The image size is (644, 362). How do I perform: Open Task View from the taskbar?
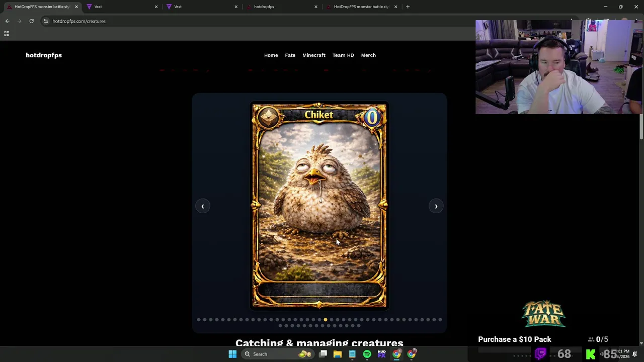(x=323, y=354)
